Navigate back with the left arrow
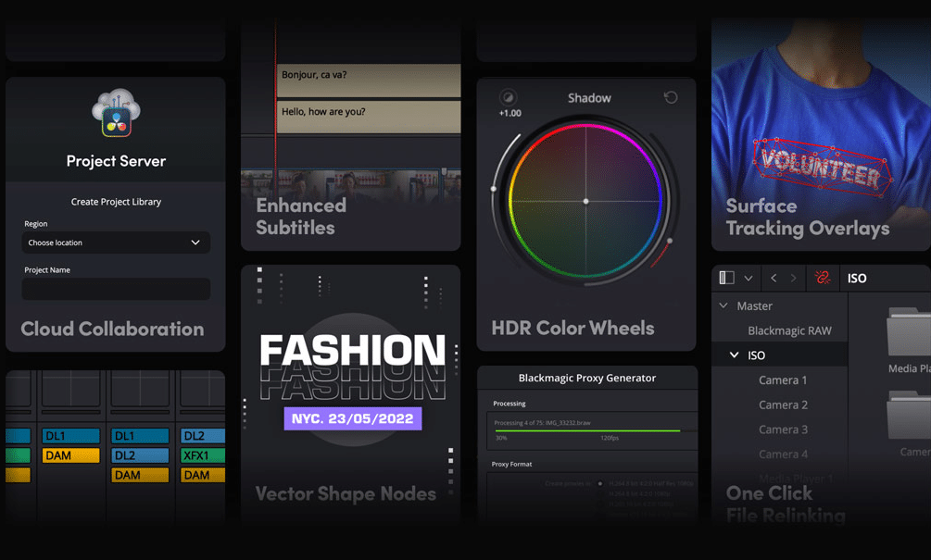Screen dimensions: 931x560 click(x=774, y=278)
